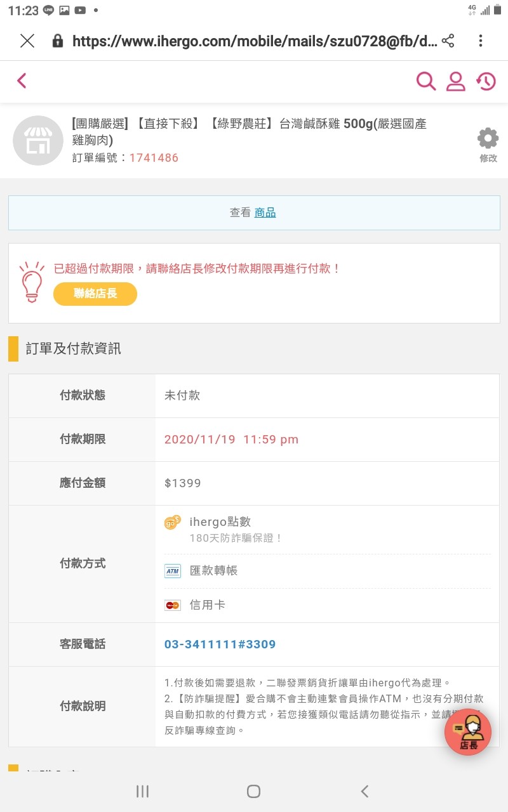
Task: Tap the store avatar thumbnail
Action: [38, 140]
